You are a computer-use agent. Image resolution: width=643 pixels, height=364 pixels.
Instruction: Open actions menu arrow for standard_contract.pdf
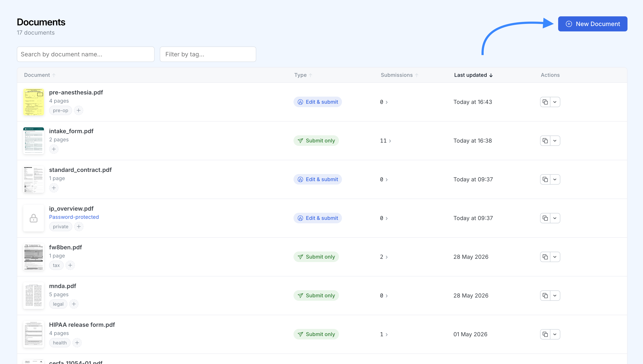555,179
